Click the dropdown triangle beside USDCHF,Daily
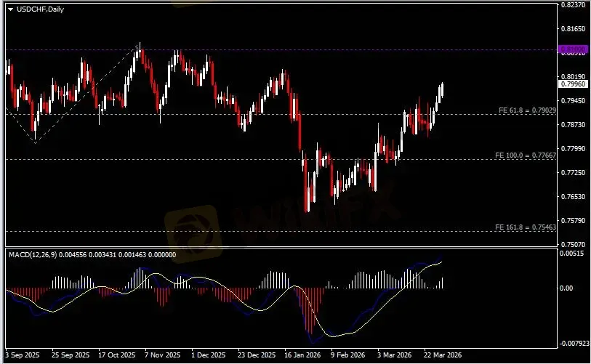The width and height of the screenshot is (591, 364). (x=10, y=8)
